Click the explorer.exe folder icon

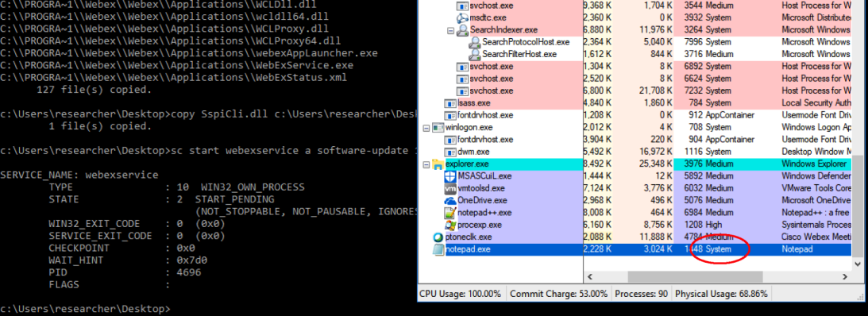tap(438, 164)
